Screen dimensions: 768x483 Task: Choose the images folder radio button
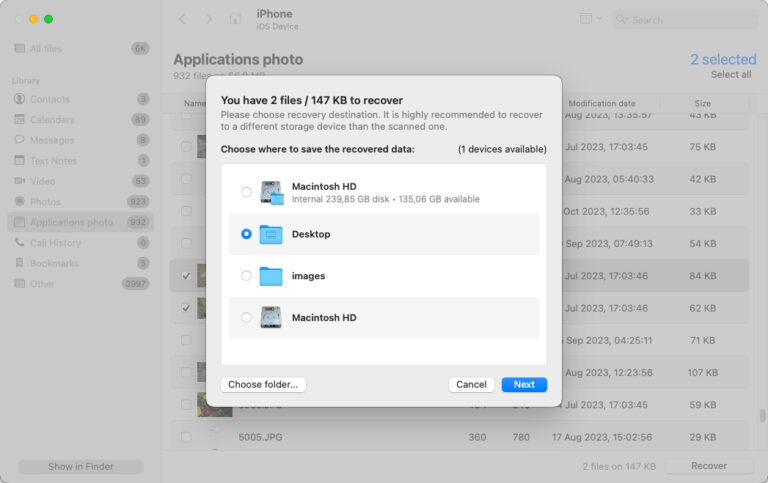(x=246, y=276)
